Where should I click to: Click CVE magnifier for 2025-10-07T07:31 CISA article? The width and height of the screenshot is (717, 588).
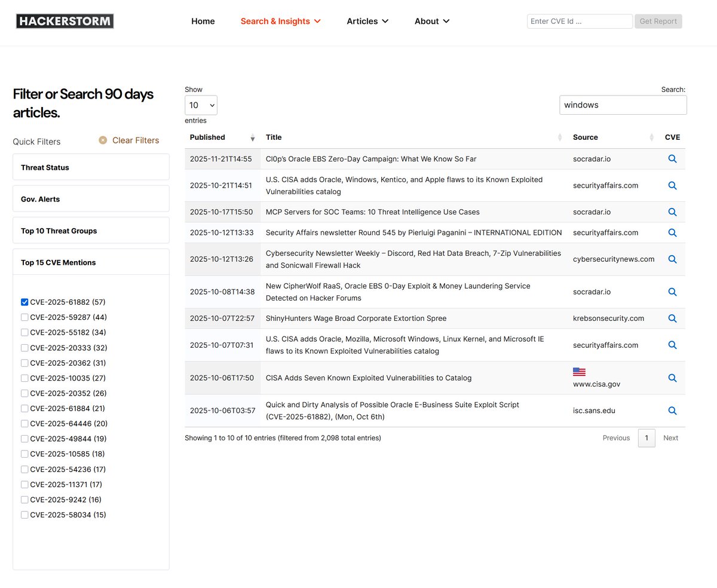tap(672, 345)
